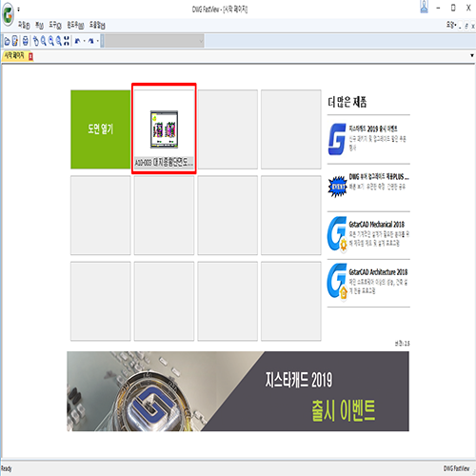Open the GstarCAD Architecture 2018 link
Viewport: 476px width, 476px height.
click(378, 272)
